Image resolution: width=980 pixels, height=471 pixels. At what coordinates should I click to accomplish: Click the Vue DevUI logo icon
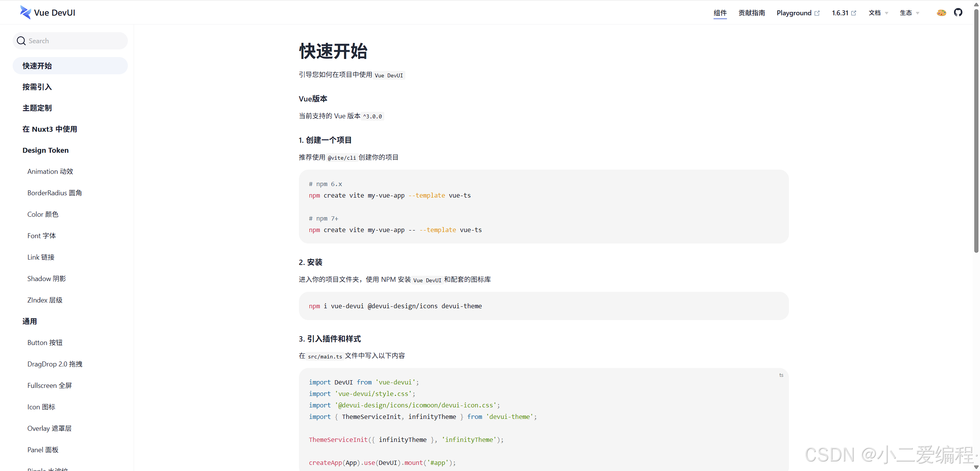25,12
